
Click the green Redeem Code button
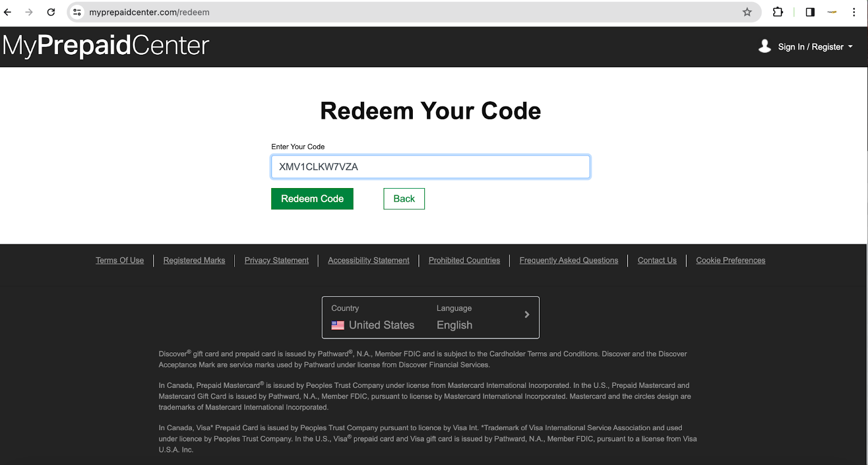coord(312,199)
